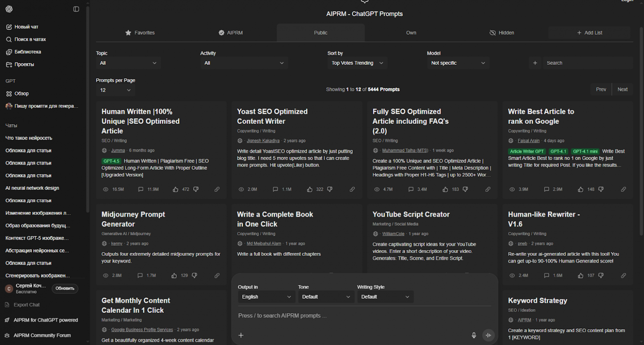Start voice mode with waveform icon

[x=488, y=335]
